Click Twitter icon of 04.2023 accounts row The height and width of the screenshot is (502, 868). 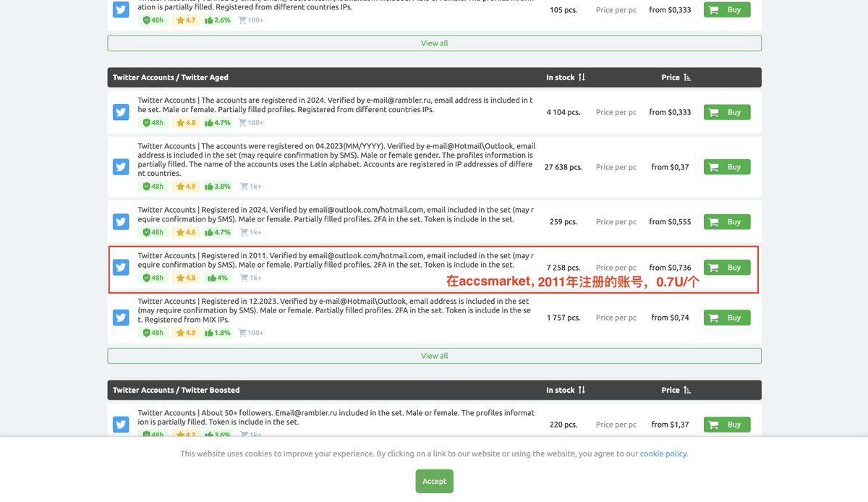click(x=121, y=167)
